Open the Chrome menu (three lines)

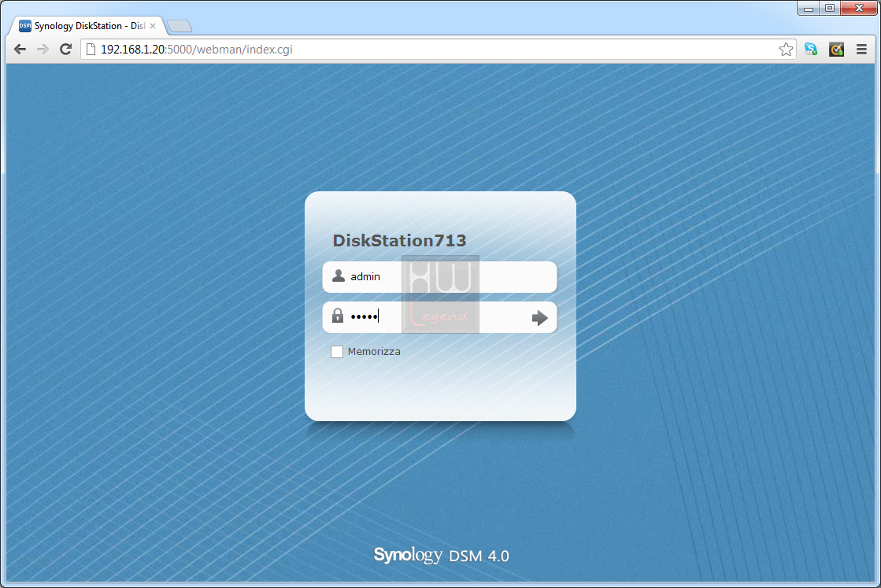(861, 50)
